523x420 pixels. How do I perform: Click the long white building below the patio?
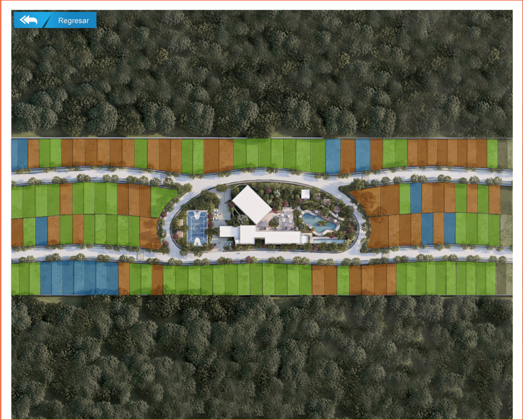[x=261, y=236]
